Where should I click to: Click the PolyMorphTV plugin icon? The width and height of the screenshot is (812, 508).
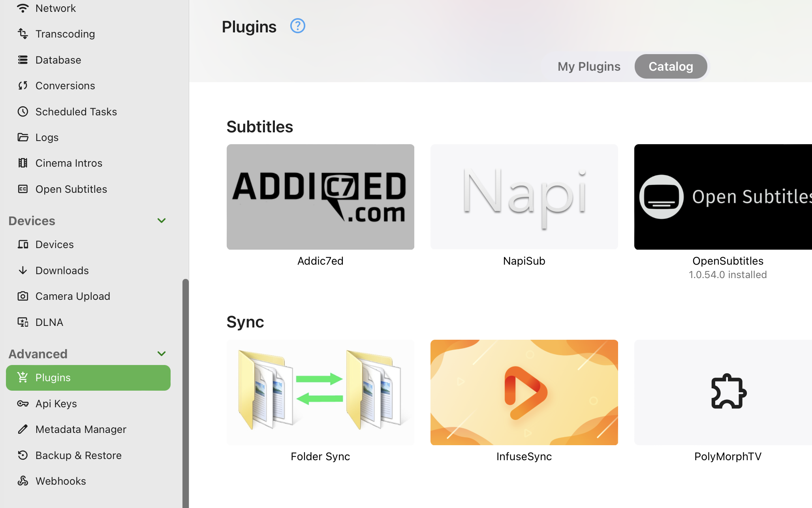(x=727, y=391)
